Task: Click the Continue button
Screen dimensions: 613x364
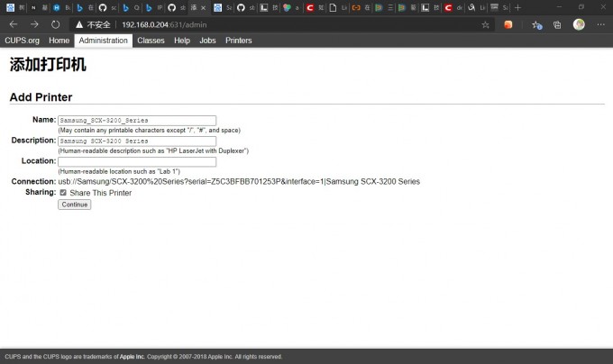Action: 74,205
